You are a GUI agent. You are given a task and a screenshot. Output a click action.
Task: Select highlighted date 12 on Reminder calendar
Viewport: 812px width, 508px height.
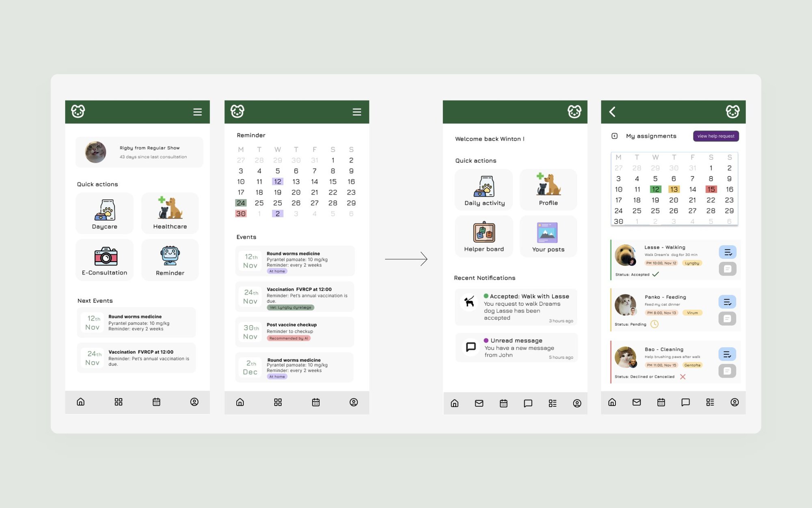tap(278, 182)
